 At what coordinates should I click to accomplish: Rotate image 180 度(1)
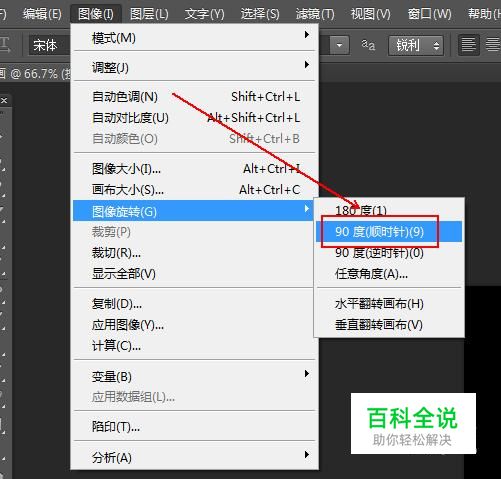tap(389, 210)
